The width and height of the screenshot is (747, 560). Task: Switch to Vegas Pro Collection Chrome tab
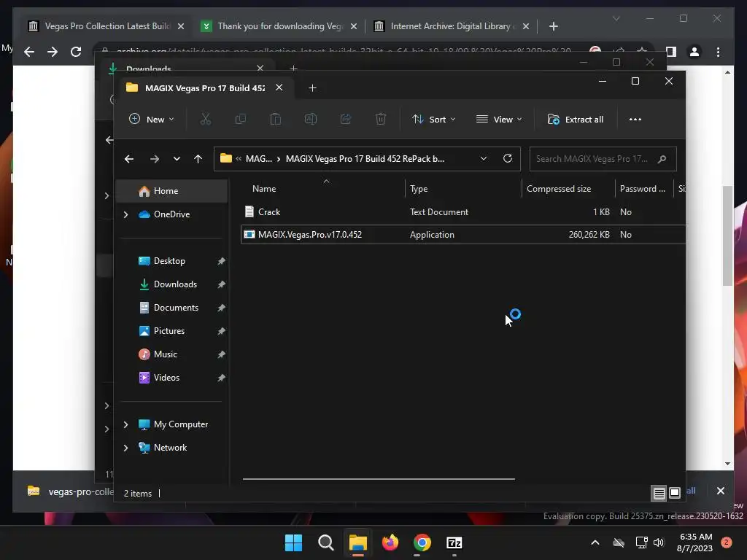[107, 26]
